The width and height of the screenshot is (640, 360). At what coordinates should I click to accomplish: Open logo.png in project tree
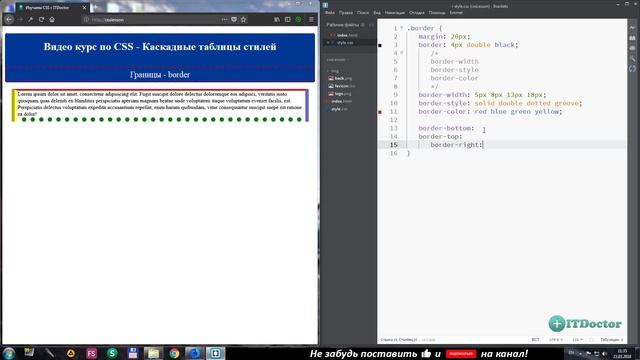click(x=342, y=93)
